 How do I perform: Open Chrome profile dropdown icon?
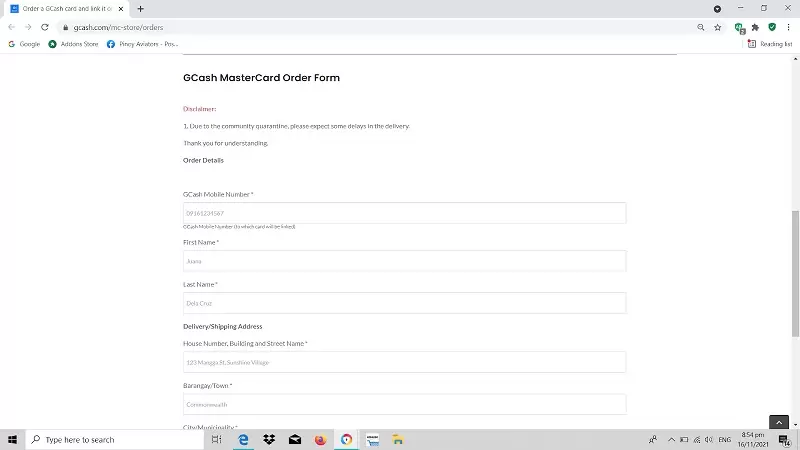coord(717,9)
